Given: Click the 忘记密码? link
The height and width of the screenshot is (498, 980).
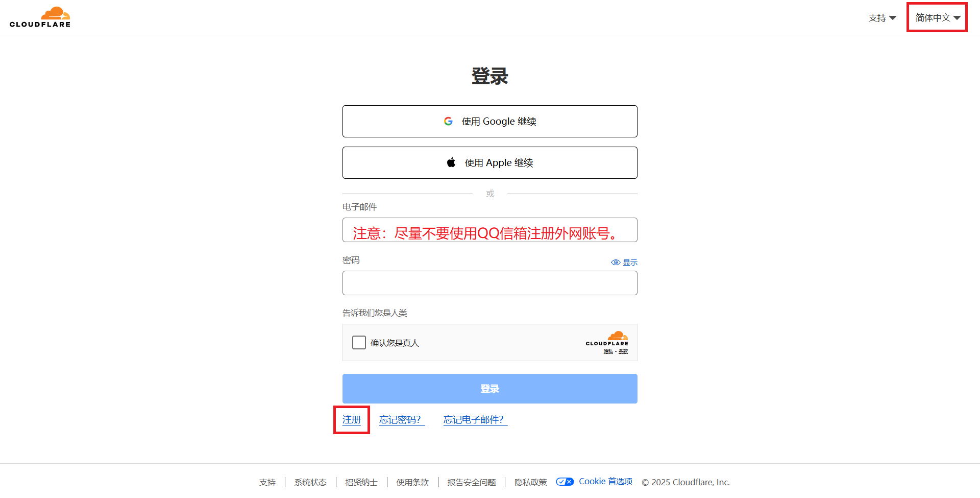Looking at the screenshot, I should point(400,420).
